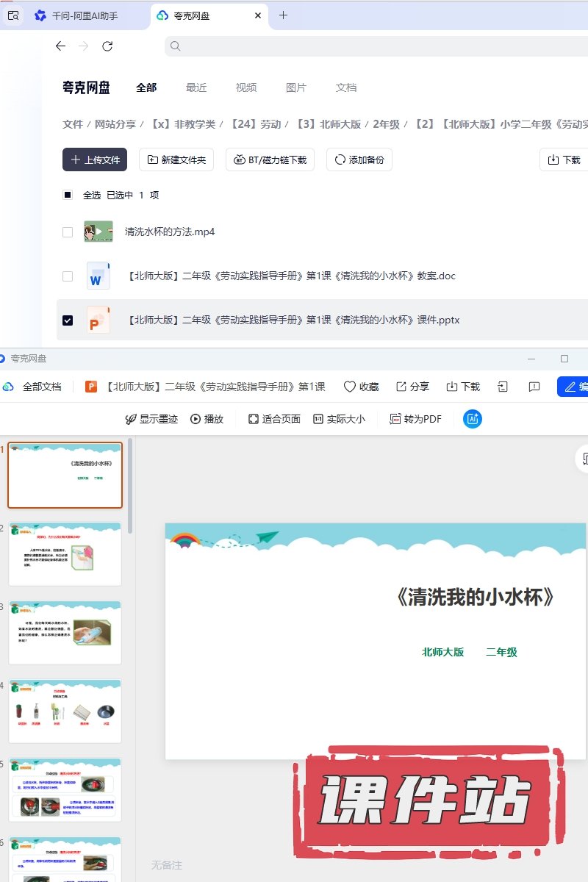The image size is (588, 882).
Task: Uncheck the 课件.pptx file checkbox
Action: point(68,320)
